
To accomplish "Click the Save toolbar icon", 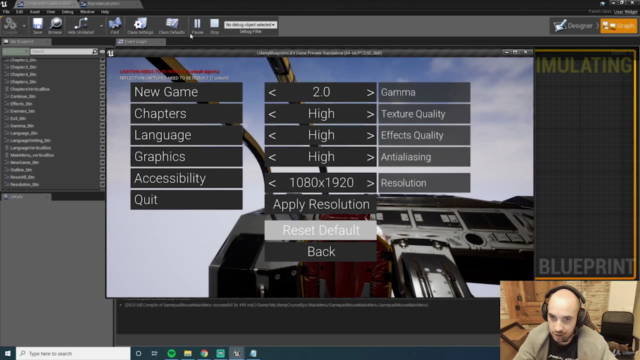I will click(x=38, y=25).
